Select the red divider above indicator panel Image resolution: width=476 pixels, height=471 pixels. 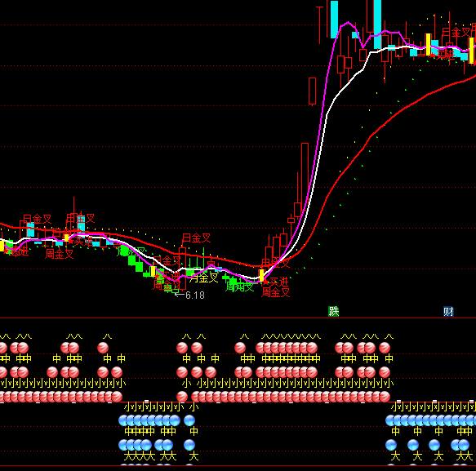click(238, 318)
